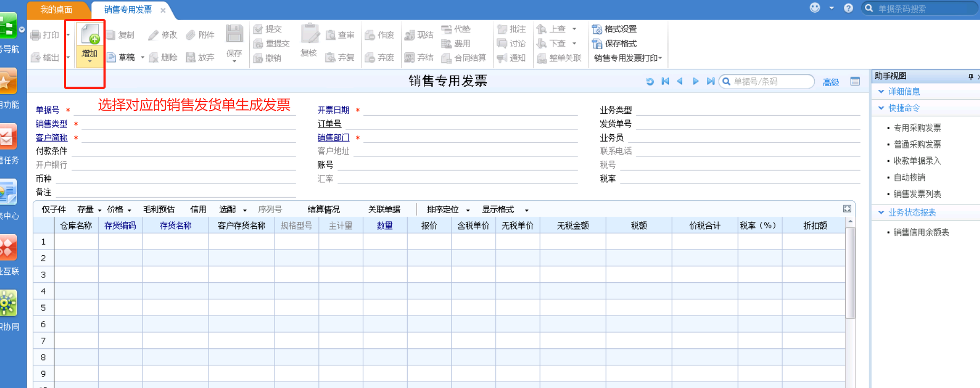Open the 下查 dropdown arrow
This screenshot has height=388, width=980.
click(x=574, y=43)
